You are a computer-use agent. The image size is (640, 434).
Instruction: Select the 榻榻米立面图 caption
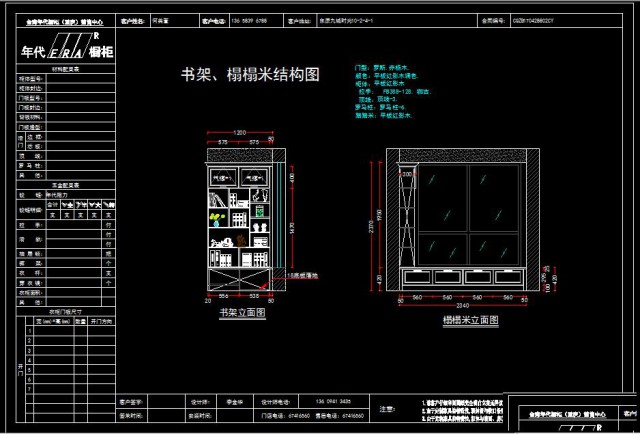[x=471, y=320]
